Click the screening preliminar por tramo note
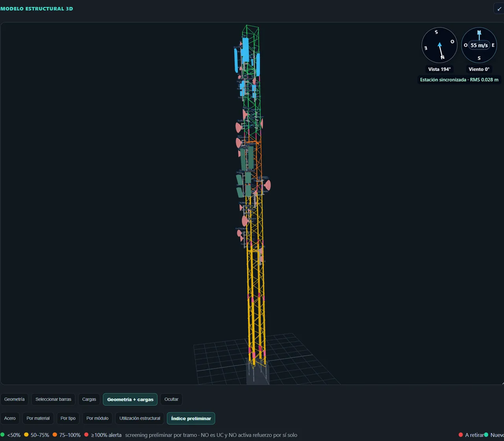Screen dimensions: 504x441 click(x=211, y=435)
